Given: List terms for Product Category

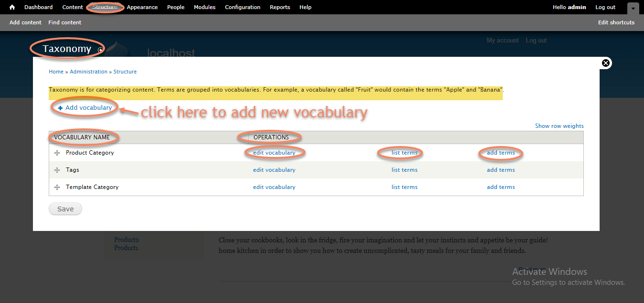Looking at the screenshot, I should (404, 153).
